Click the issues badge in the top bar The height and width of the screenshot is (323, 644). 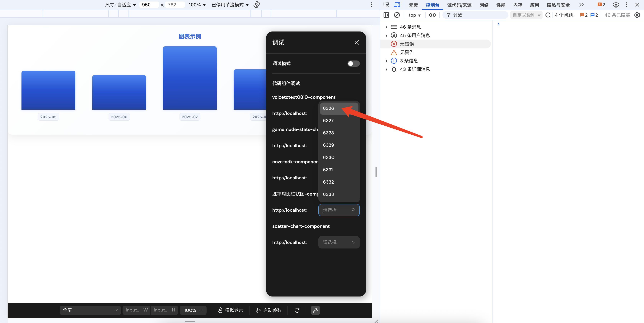pos(601,5)
